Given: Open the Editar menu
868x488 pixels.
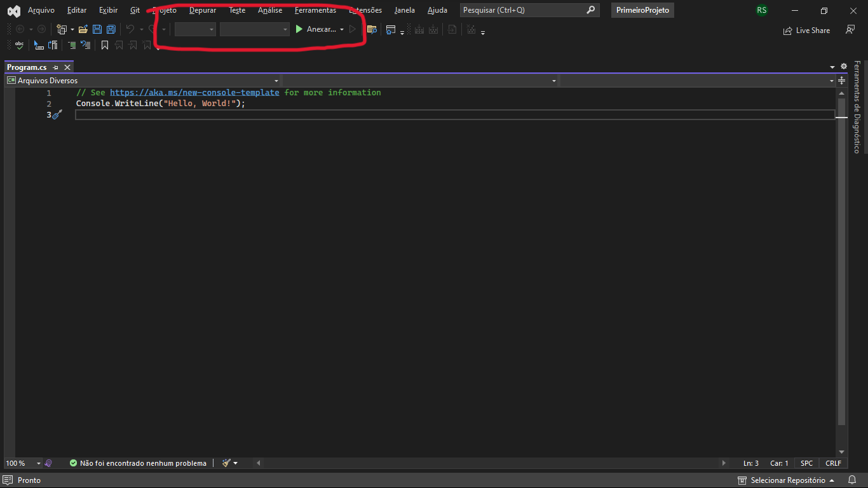Looking at the screenshot, I should point(77,10).
